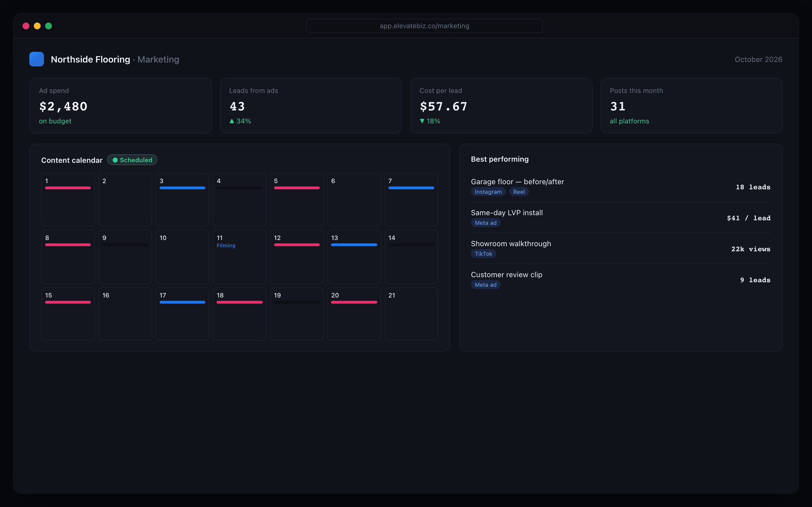Viewport: 812px width, 507px height.
Task: Open the October 2026 date label
Action: [x=758, y=59]
